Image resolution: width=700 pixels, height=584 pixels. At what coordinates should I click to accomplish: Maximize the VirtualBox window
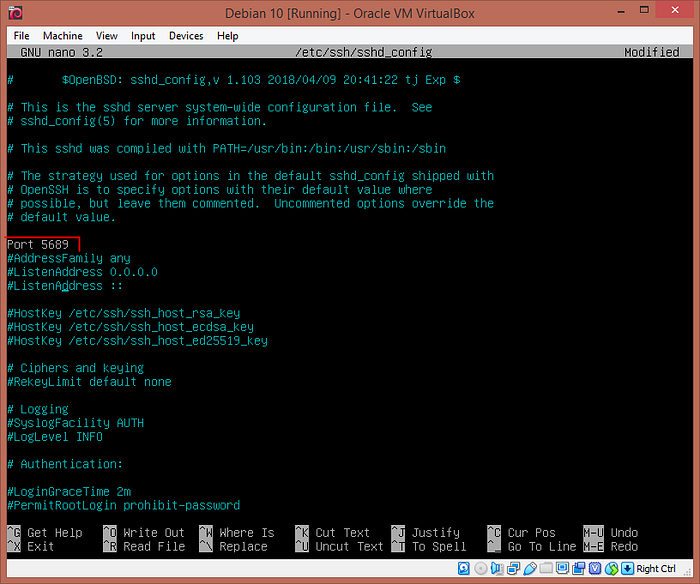(x=644, y=10)
